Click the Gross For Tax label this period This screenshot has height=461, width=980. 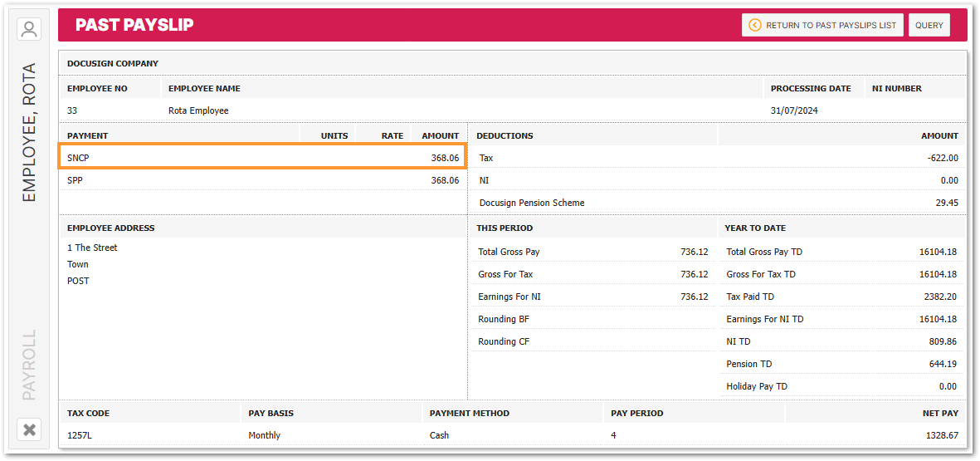click(x=505, y=275)
